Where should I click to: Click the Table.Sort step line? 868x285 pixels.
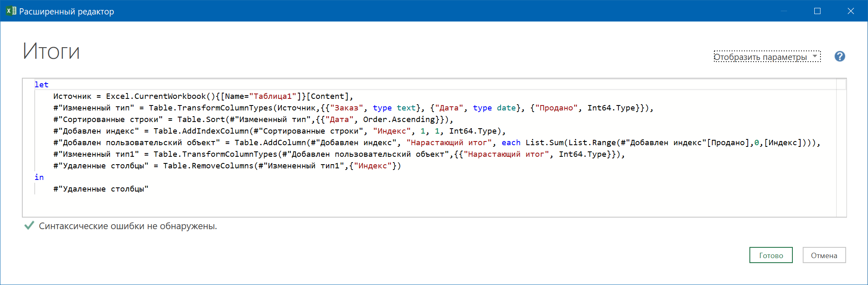click(x=253, y=119)
